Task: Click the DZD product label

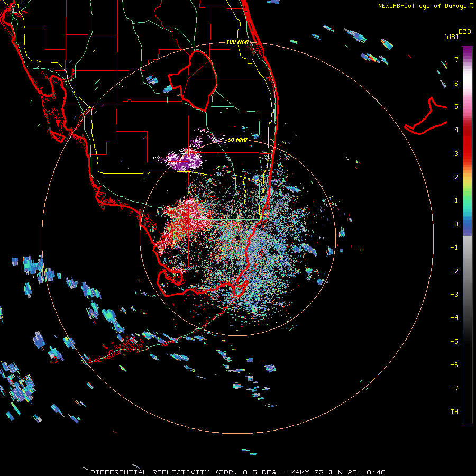Action: [x=465, y=32]
